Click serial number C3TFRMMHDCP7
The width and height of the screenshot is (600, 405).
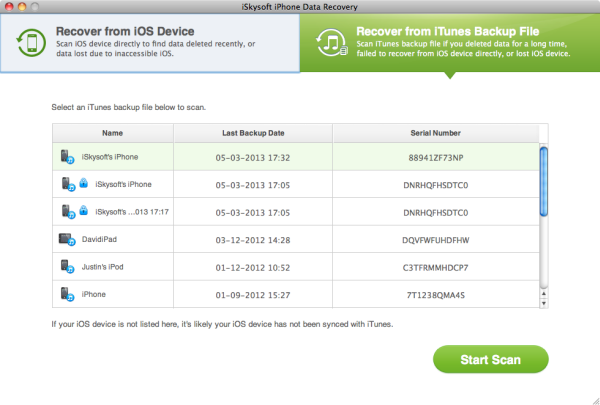coord(435,268)
